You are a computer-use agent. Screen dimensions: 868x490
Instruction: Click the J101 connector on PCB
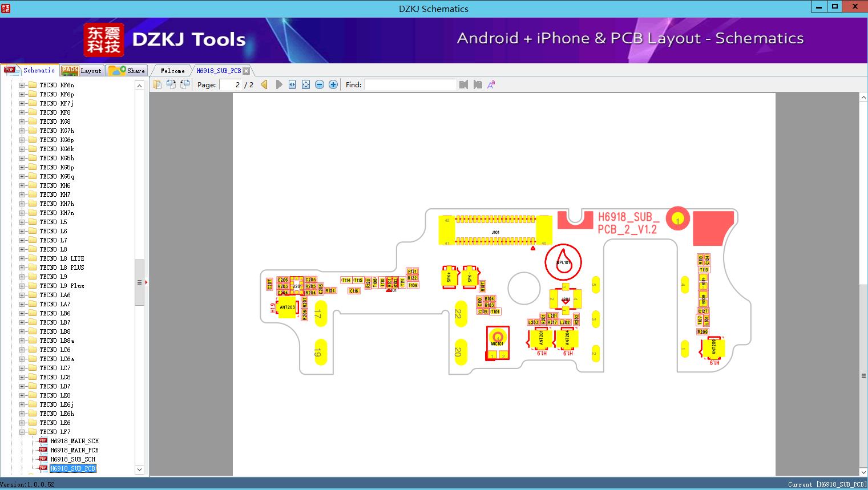[495, 230]
